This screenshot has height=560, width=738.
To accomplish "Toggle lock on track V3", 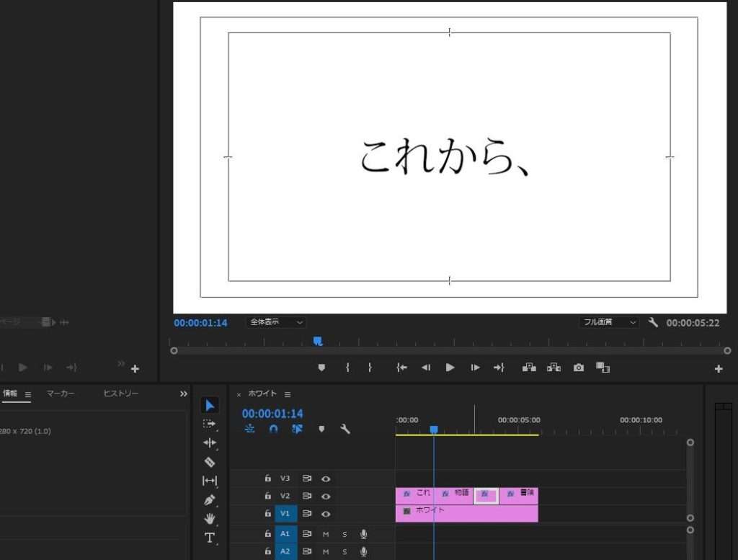I will coord(267,478).
